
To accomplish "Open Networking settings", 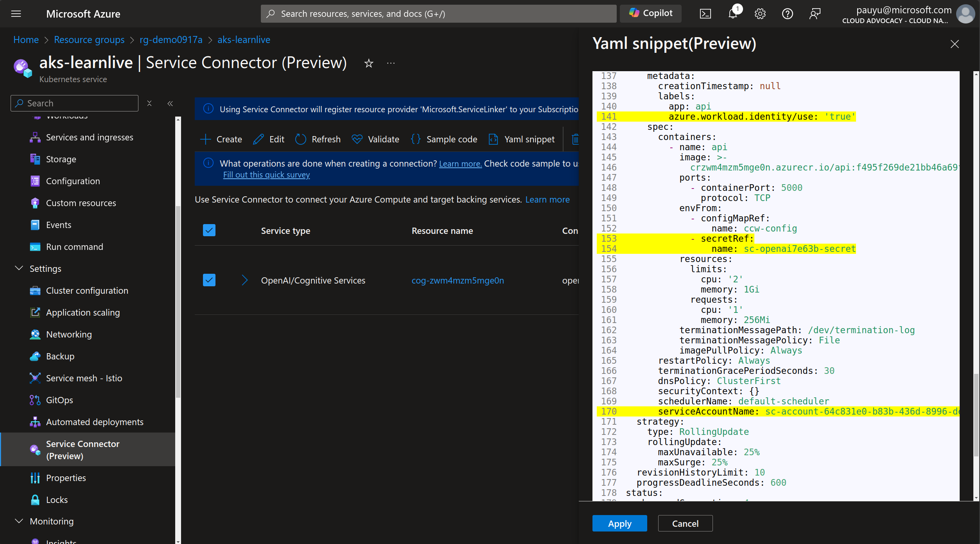I will pyautogui.click(x=69, y=334).
